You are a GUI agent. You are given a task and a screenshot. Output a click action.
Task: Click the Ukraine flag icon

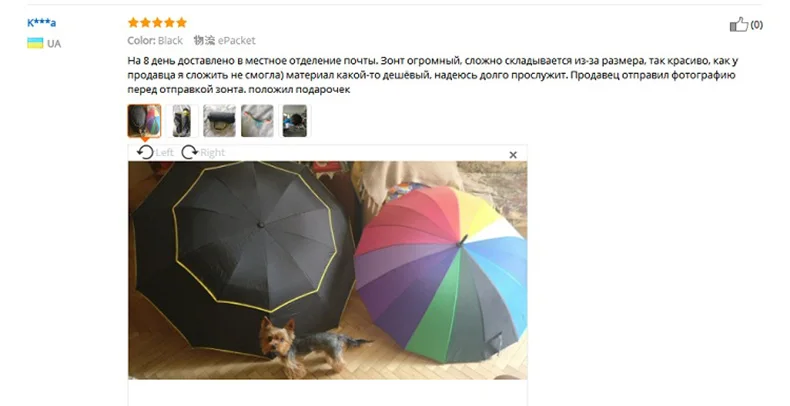point(35,43)
